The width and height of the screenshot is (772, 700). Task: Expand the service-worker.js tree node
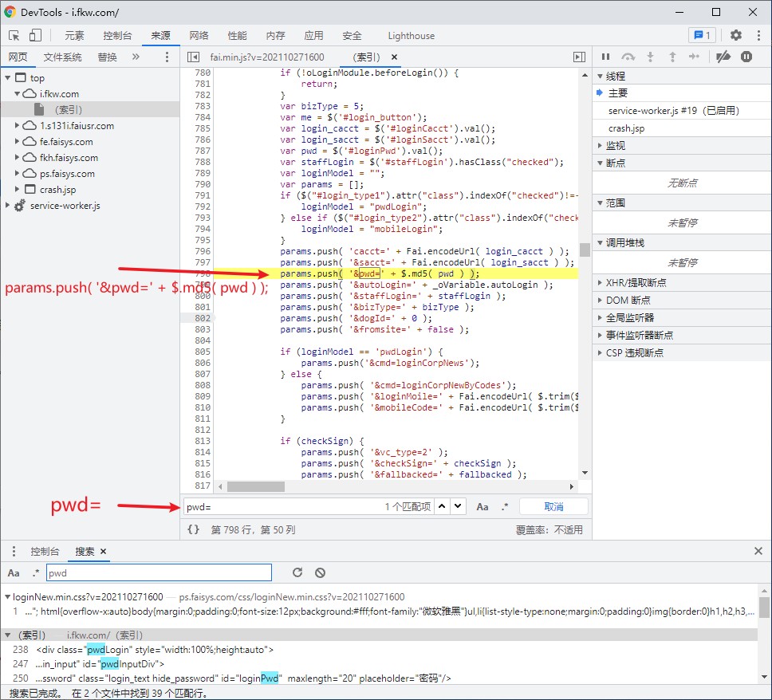[8, 205]
